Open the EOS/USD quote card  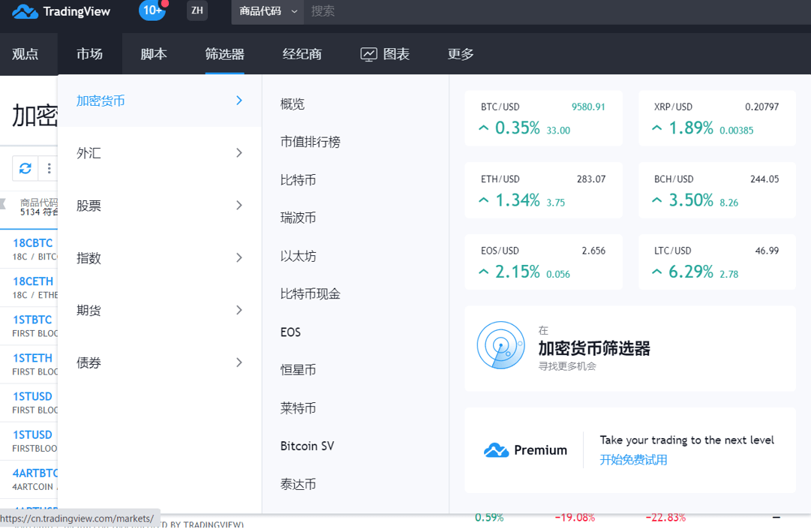coord(543,262)
